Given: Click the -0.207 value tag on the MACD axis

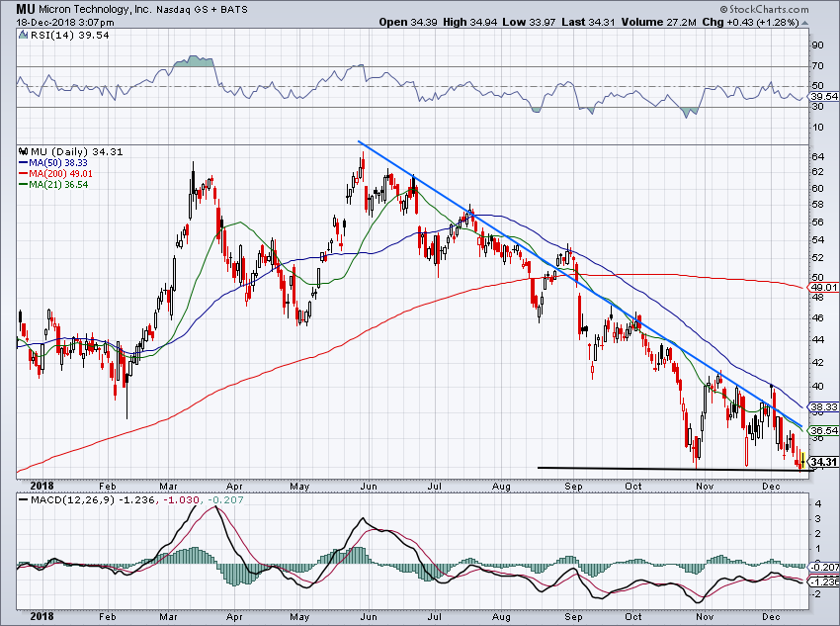Looking at the screenshot, I should [x=824, y=567].
